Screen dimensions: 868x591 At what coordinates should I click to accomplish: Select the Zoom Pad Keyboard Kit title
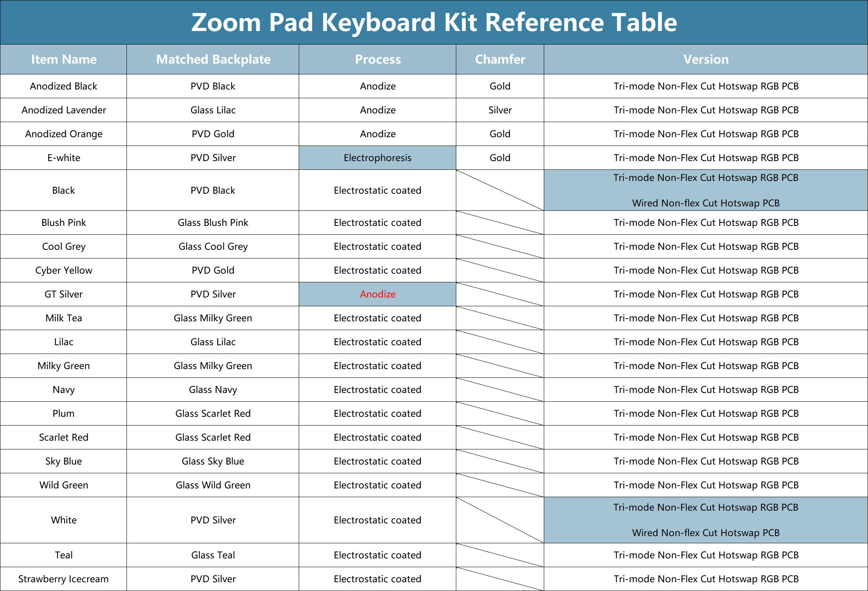click(434, 22)
